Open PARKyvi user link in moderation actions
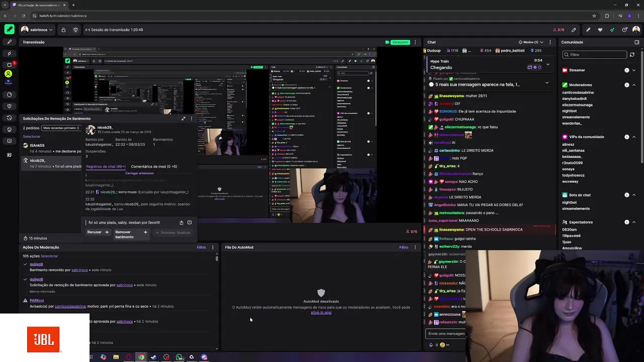 37,301
